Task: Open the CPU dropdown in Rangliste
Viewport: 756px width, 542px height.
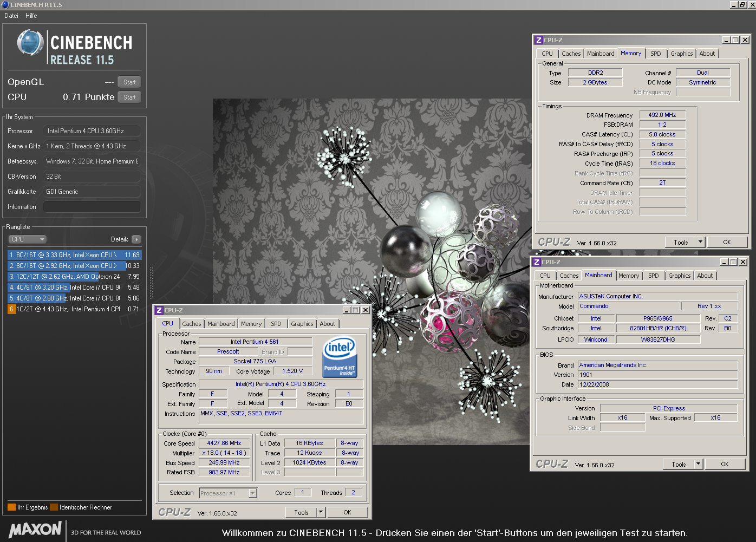Action: pyautogui.click(x=27, y=239)
